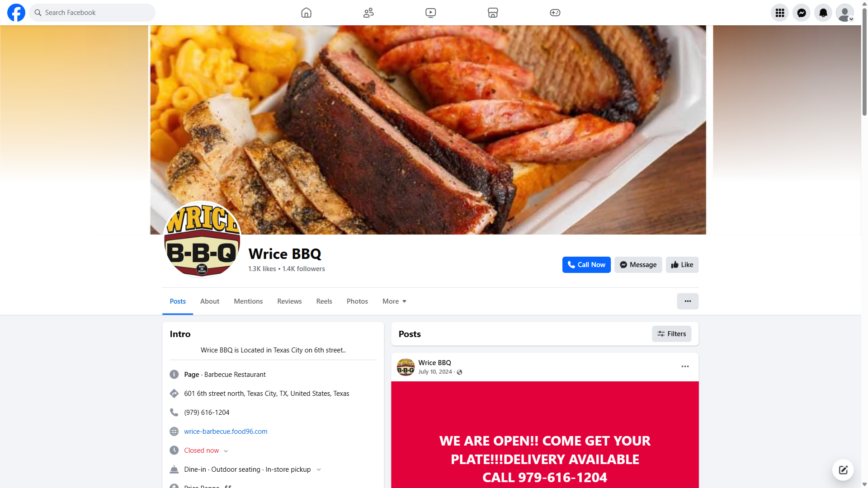Expand the More tab dropdown
868x488 pixels.
(x=394, y=301)
